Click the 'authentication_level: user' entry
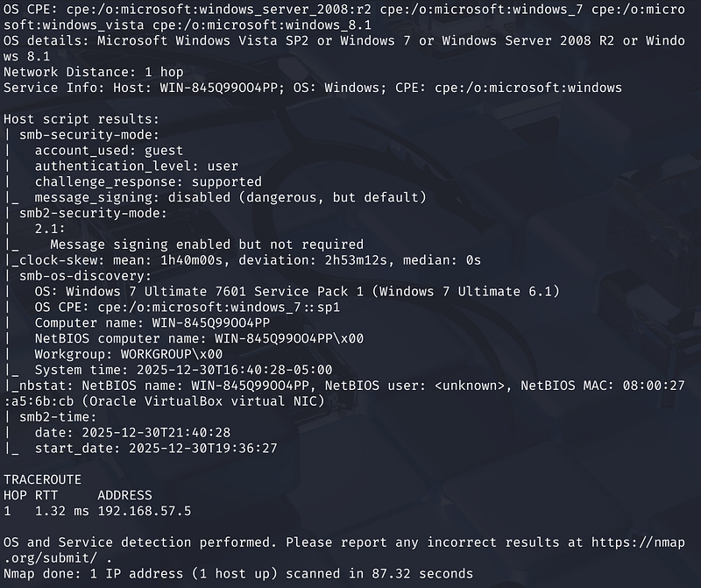This screenshot has width=701, height=588. click(136, 166)
